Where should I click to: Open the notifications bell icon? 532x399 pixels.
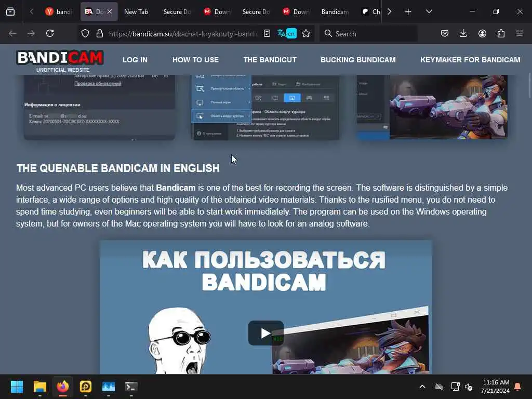pos(518,387)
